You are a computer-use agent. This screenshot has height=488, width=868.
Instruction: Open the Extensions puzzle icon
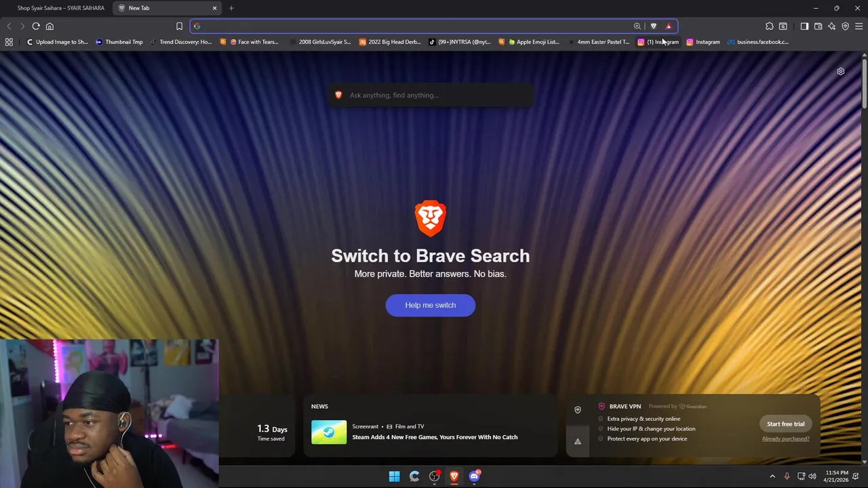coord(769,26)
